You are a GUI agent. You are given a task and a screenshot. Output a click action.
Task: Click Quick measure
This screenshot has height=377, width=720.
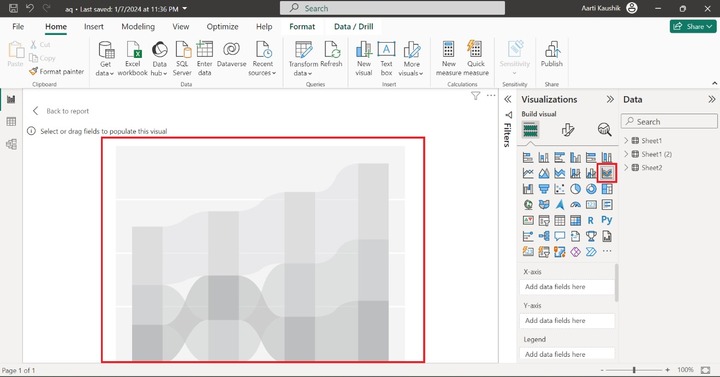476,58
